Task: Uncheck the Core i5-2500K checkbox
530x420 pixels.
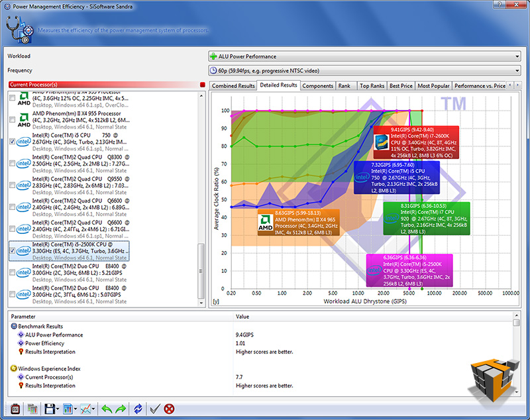Action: click(x=13, y=250)
